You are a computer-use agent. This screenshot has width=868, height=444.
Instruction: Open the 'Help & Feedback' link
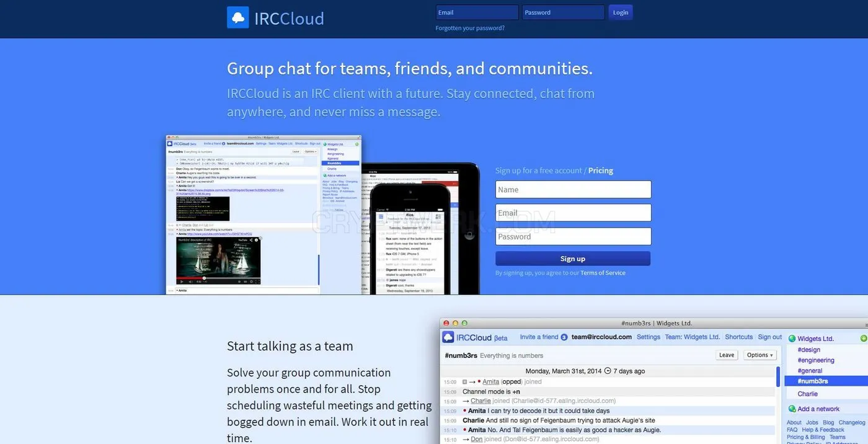coord(823,430)
